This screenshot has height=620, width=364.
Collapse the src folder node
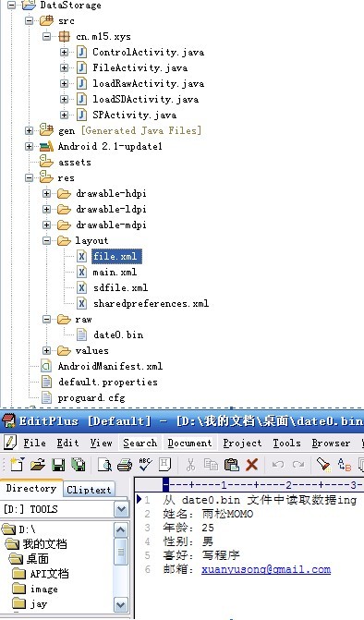pyautogui.click(x=29, y=20)
